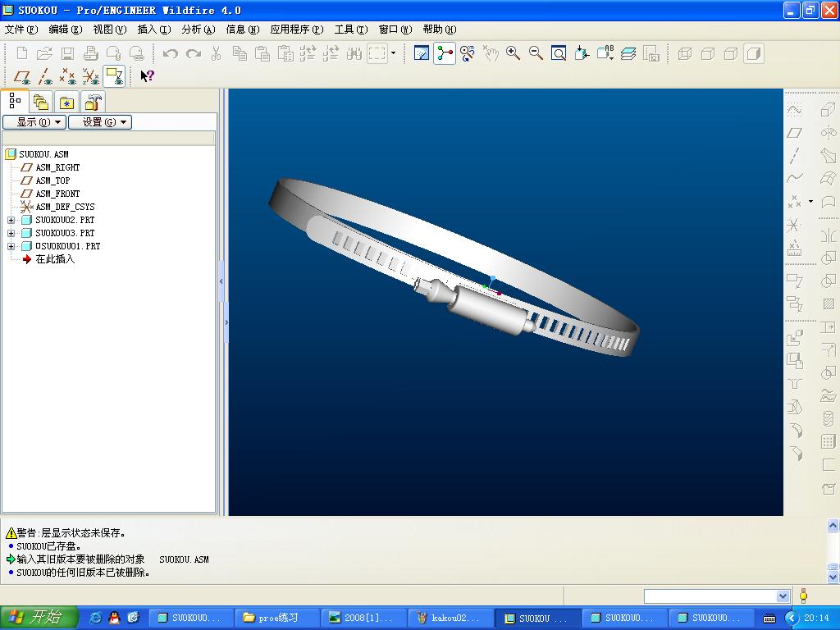This screenshot has width=840, height=630.
Task: Click the Copy icon
Action: tap(240, 53)
